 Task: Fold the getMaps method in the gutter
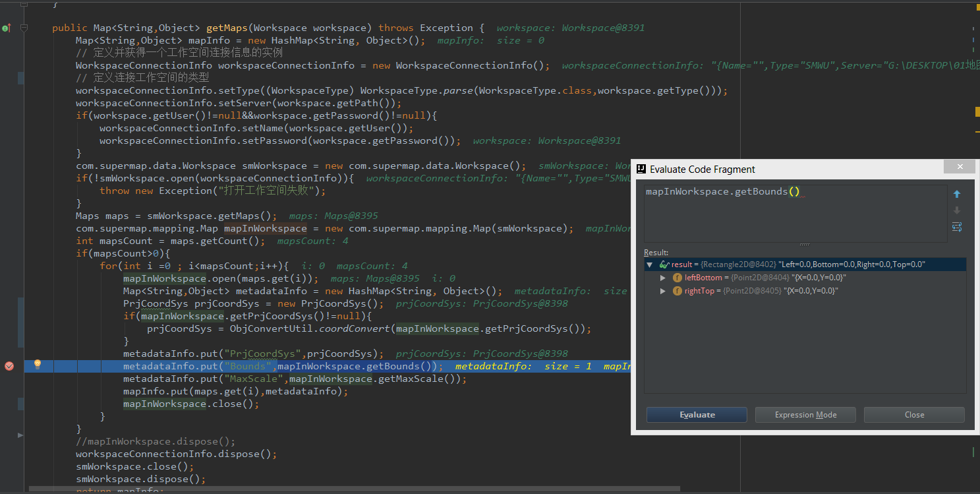click(x=24, y=28)
